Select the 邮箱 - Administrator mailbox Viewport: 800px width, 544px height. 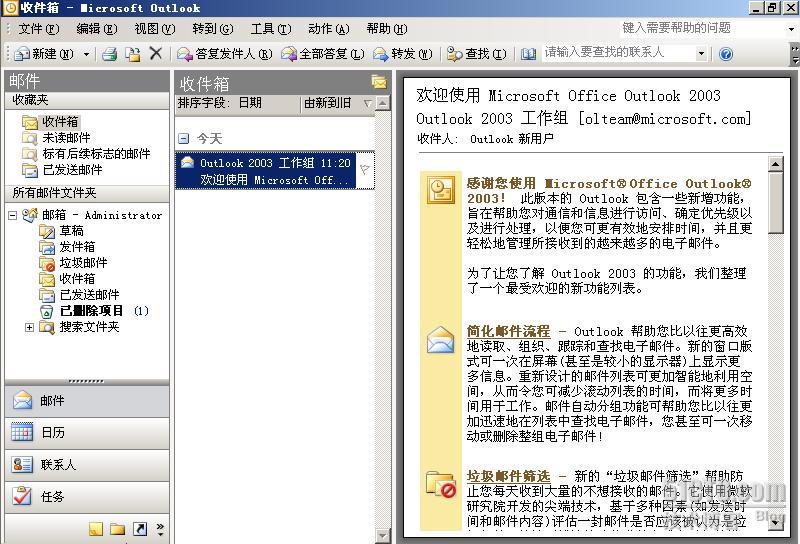[x=92, y=215]
